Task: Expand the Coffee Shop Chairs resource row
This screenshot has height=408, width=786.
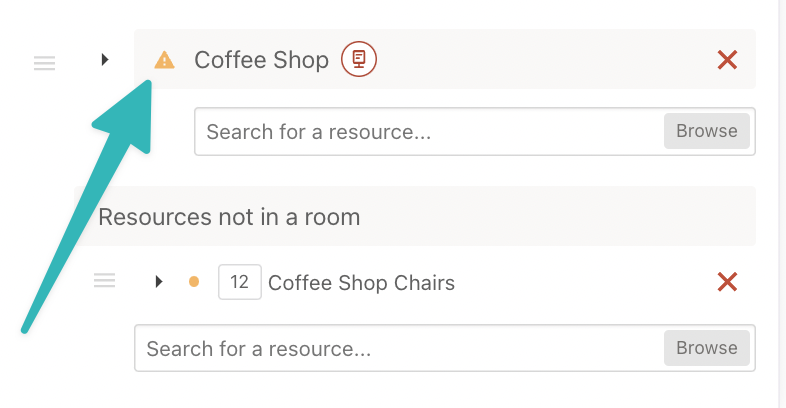Action: 159,282
